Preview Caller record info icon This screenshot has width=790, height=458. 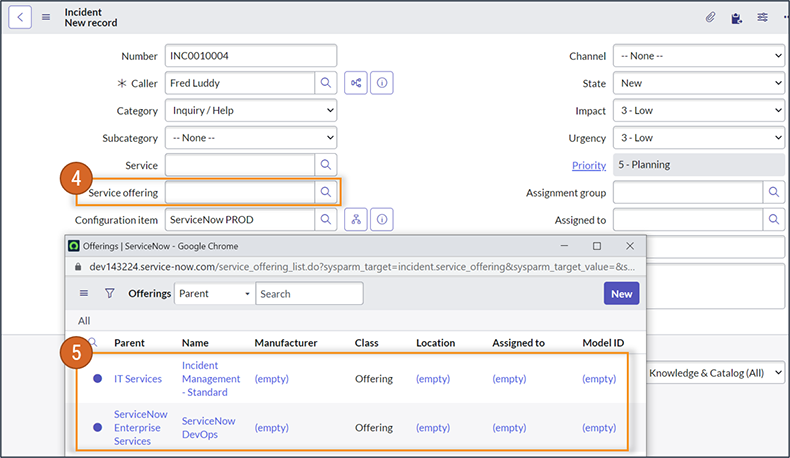382,83
